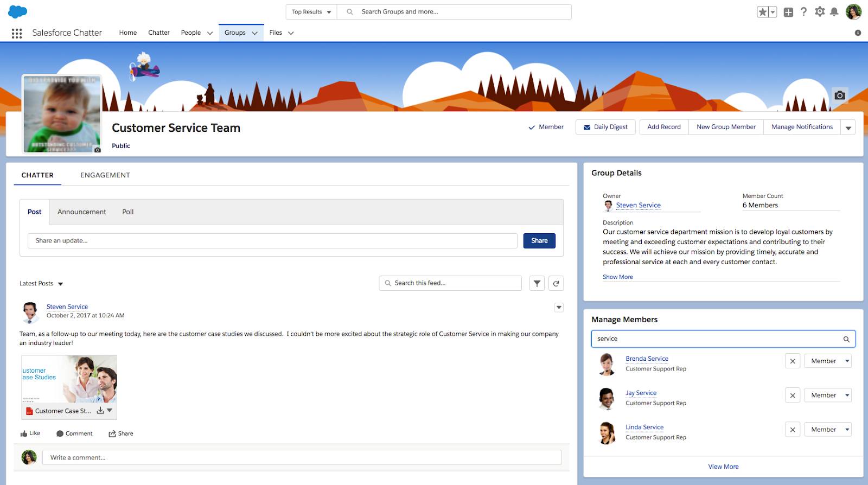Screen dimensions: 868x485
Task: Open post actions menu on Steven's post
Action: tap(559, 308)
